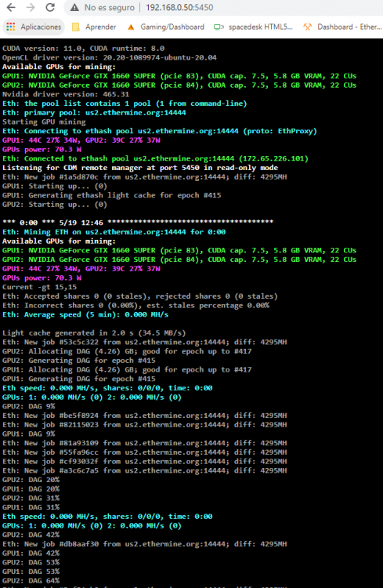Click the 'New job #a3c6c7a5' line

point(145,471)
